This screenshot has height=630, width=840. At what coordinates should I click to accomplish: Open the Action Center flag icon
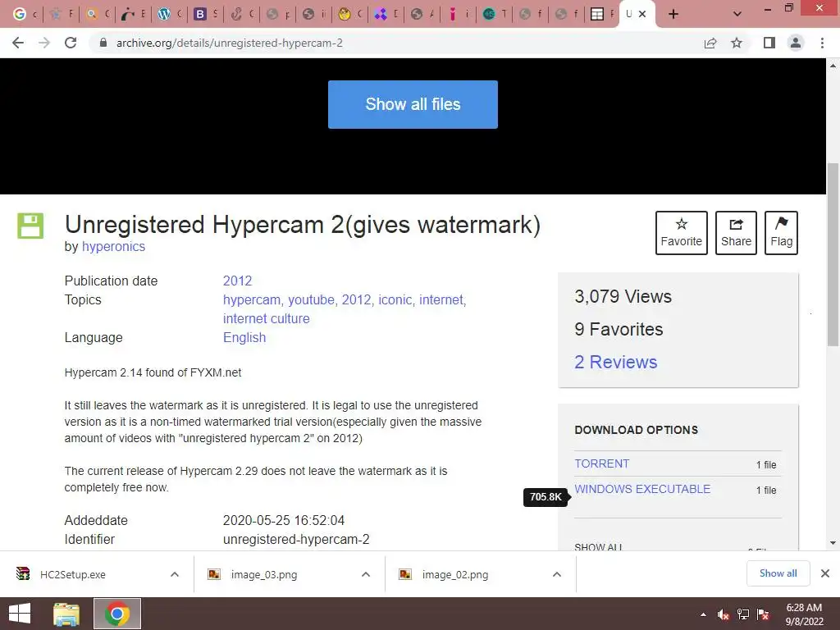coord(763,614)
